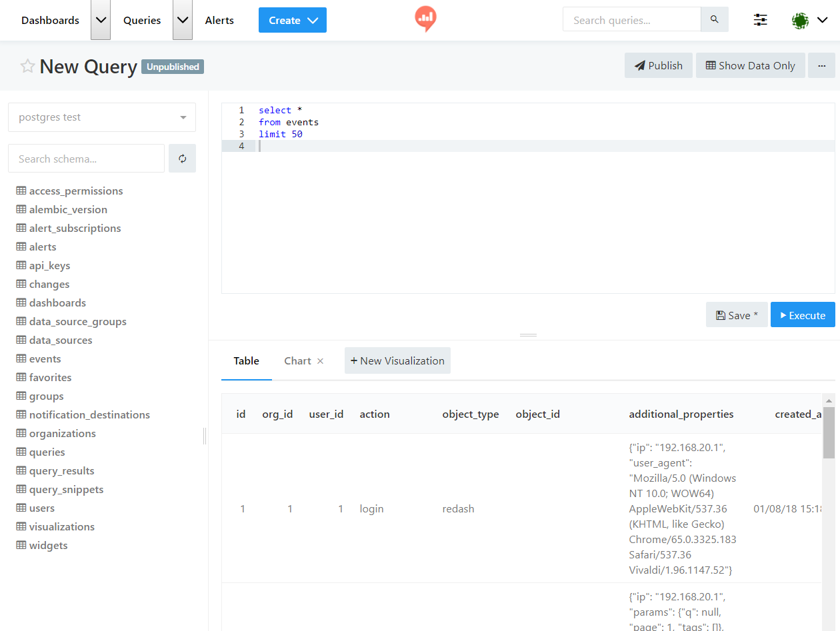Screen dimensions: 840x631
Task: Click the id column header
Action: (241, 414)
